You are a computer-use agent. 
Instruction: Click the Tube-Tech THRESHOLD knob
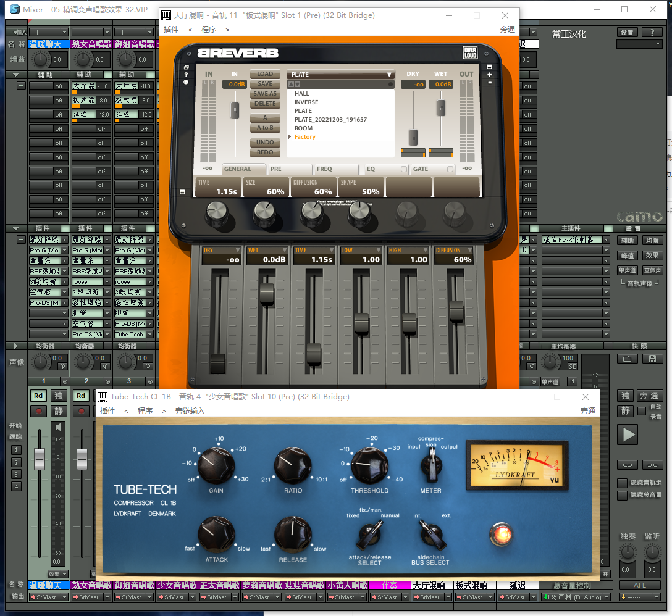click(369, 465)
